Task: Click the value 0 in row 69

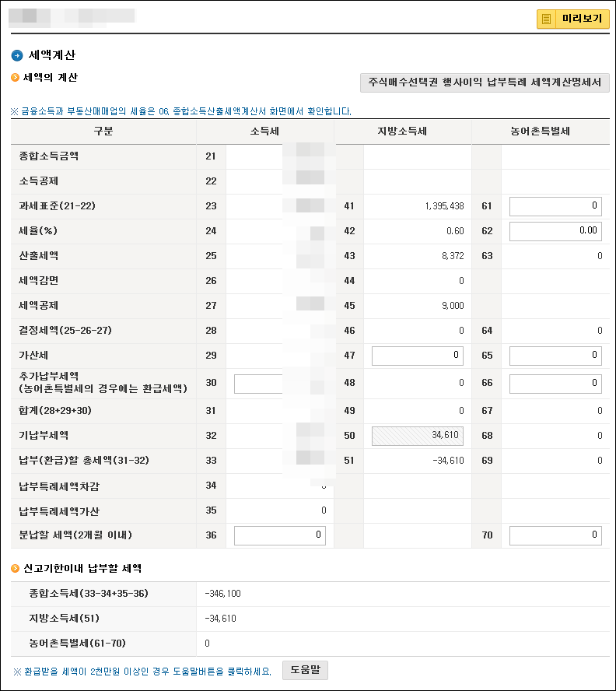Action: pos(600,461)
